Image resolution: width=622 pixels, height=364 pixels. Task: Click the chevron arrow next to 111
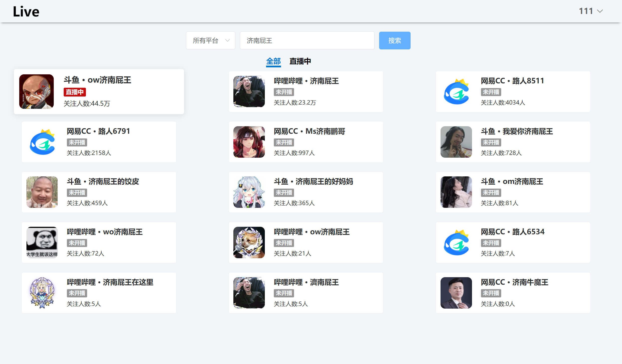[x=600, y=11]
